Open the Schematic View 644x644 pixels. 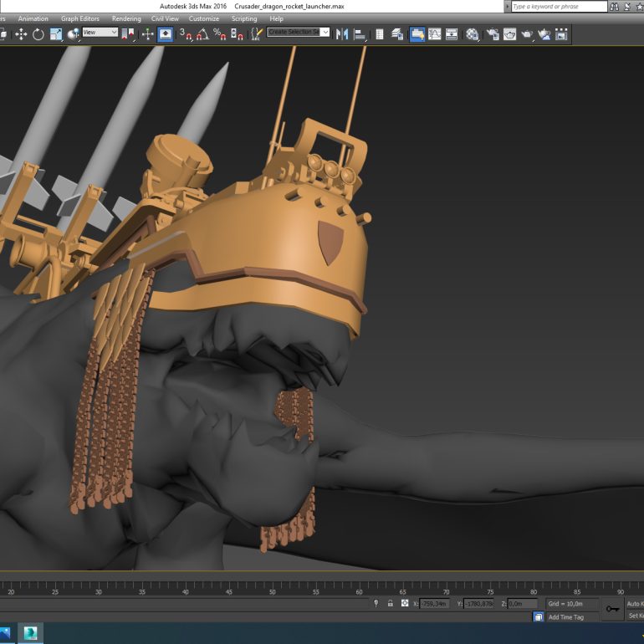(x=452, y=34)
